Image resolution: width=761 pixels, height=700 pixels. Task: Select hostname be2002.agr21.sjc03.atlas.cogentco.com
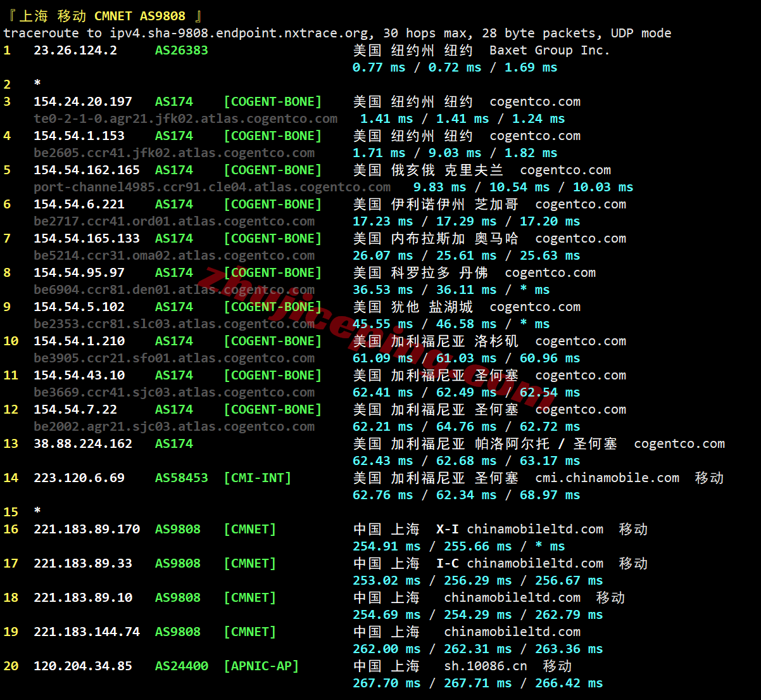point(174,426)
